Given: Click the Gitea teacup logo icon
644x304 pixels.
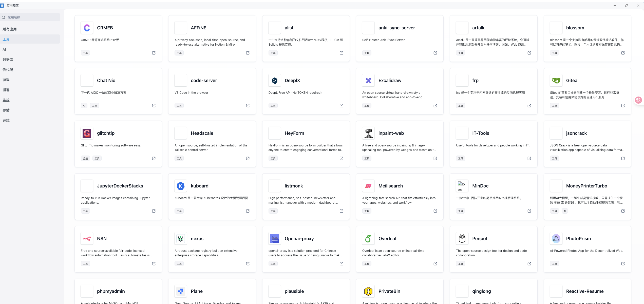Looking at the screenshot, I should [556, 81].
